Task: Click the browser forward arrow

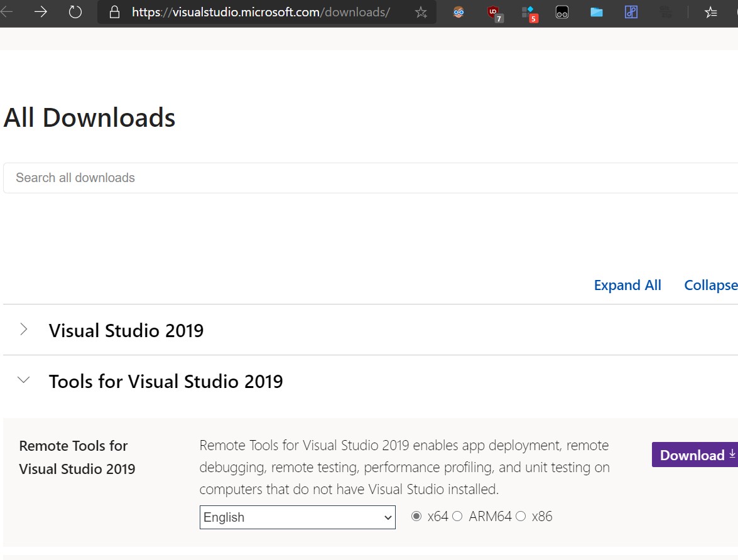Action: tap(41, 12)
